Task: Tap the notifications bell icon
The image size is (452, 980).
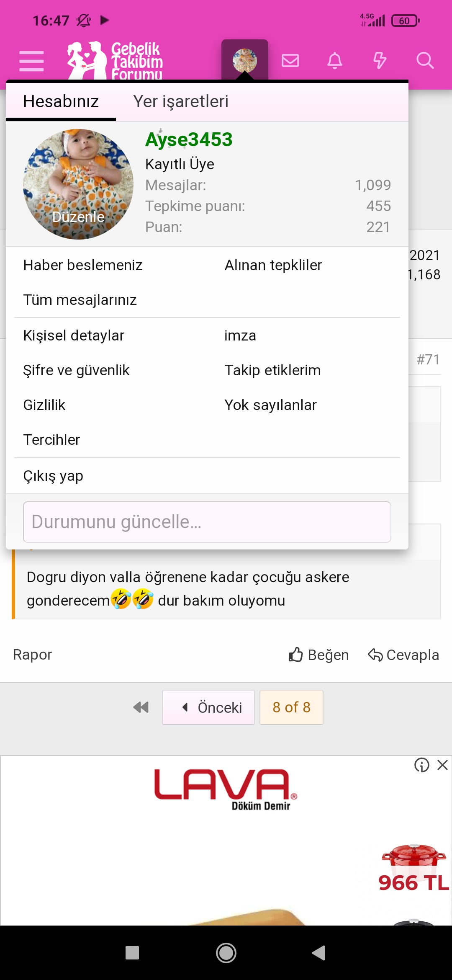Action: (x=335, y=61)
